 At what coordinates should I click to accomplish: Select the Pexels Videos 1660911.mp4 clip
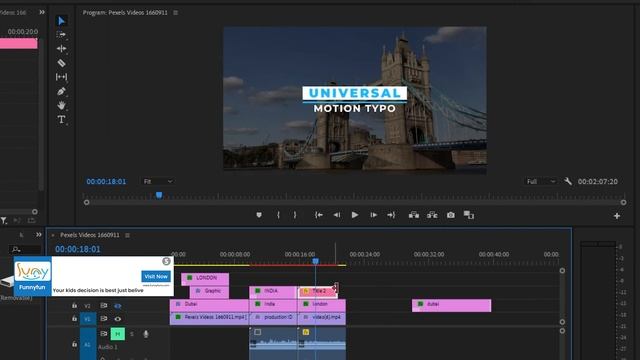(x=209, y=318)
